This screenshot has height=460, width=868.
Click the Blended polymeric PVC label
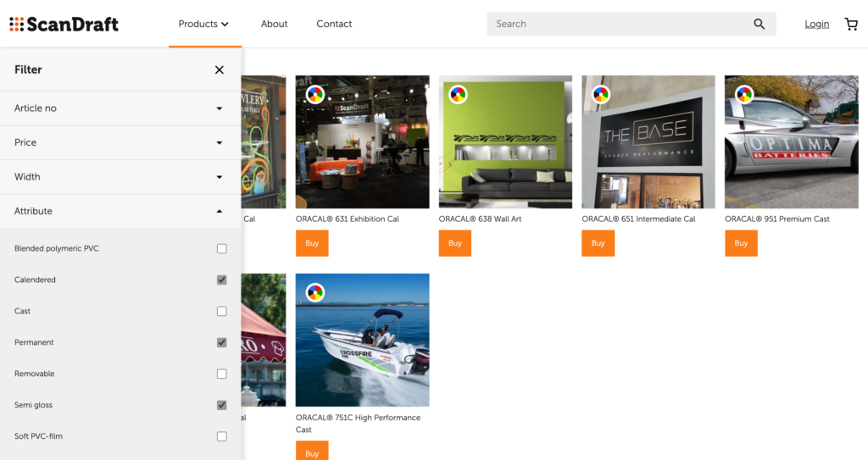pyautogui.click(x=57, y=248)
